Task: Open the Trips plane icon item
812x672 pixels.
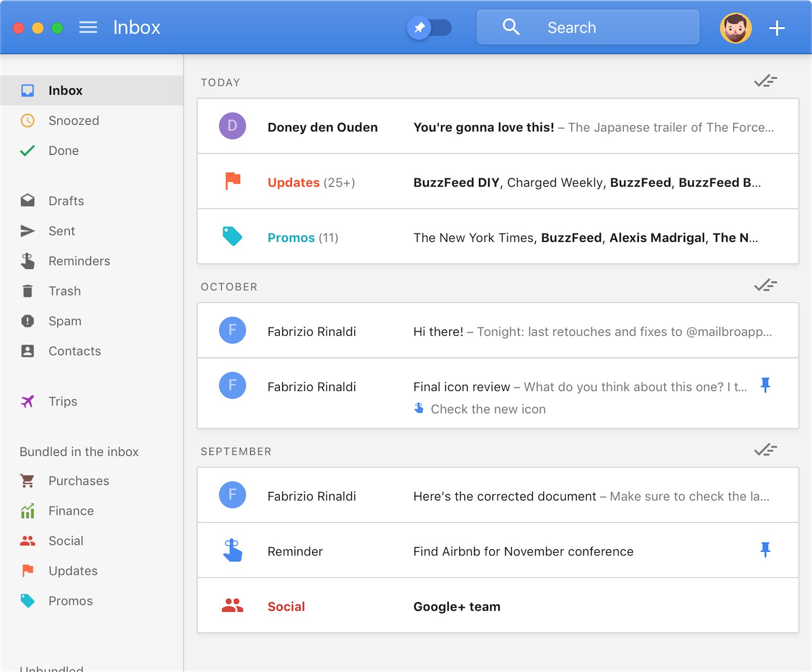Action: click(27, 402)
